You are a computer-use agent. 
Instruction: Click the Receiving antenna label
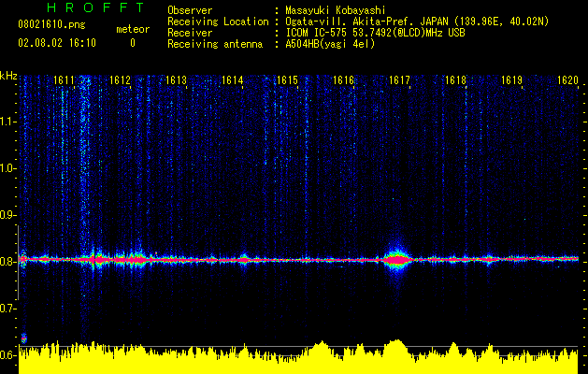(x=215, y=44)
